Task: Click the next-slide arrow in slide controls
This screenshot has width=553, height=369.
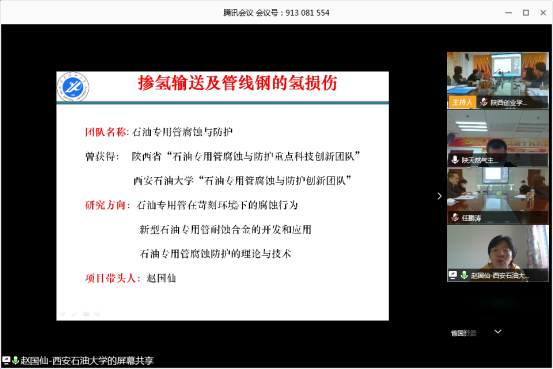Action: pos(97,314)
